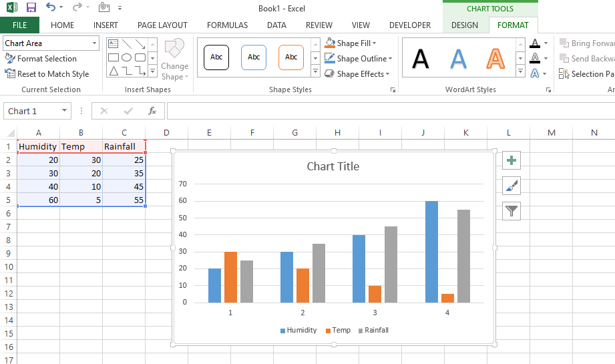Expand the Chart Area element dropdown

(x=95, y=43)
